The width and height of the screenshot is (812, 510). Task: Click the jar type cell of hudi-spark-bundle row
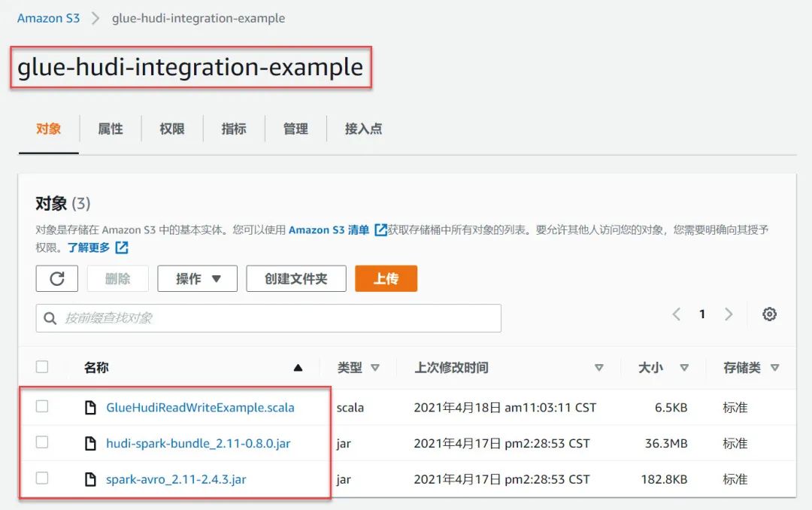tap(344, 444)
